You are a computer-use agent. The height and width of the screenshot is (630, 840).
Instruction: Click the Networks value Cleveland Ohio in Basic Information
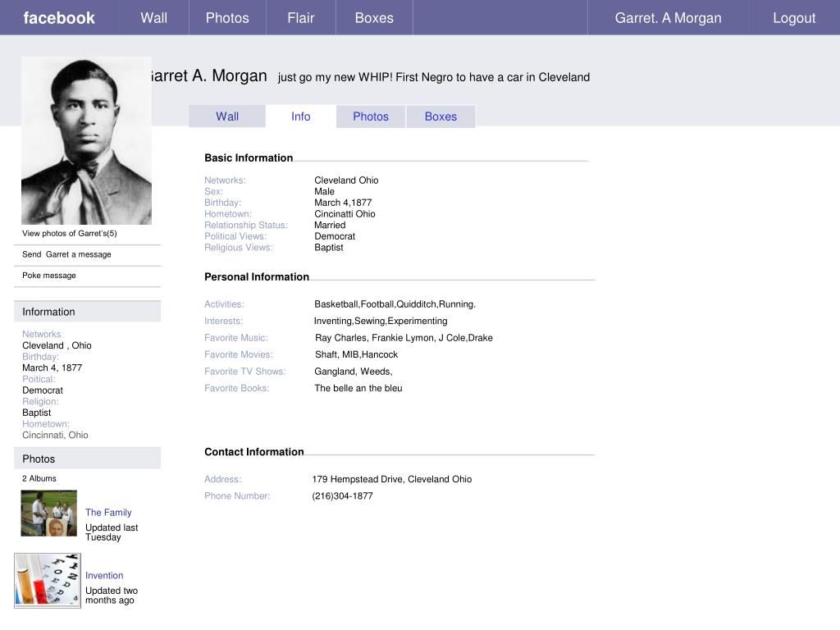[346, 180]
